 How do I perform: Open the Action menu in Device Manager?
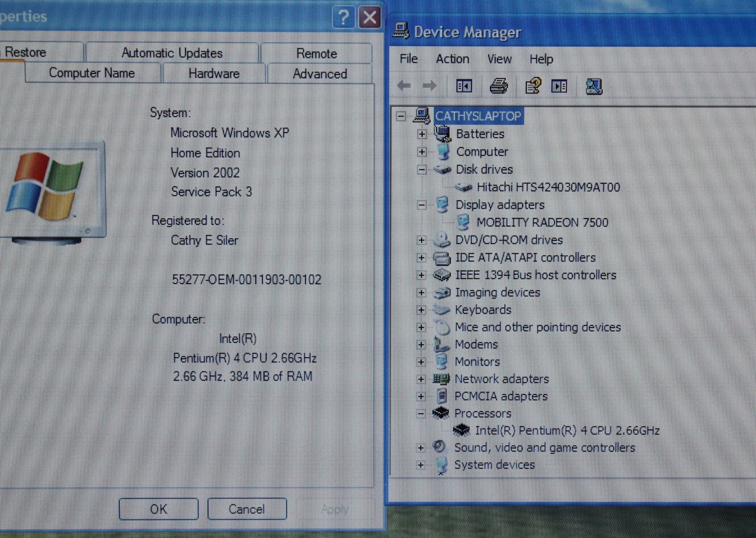(453, 59)
